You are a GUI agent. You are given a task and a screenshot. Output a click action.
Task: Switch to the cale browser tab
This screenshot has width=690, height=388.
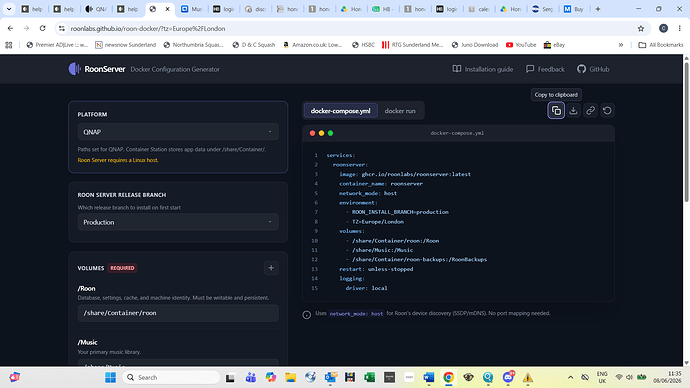click(479, 9)
